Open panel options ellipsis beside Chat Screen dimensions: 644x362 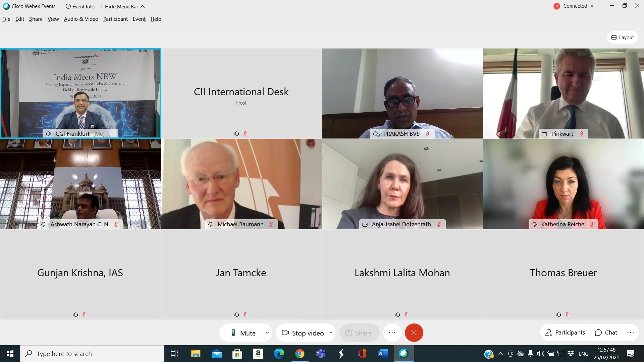click(x=631, y=333)
